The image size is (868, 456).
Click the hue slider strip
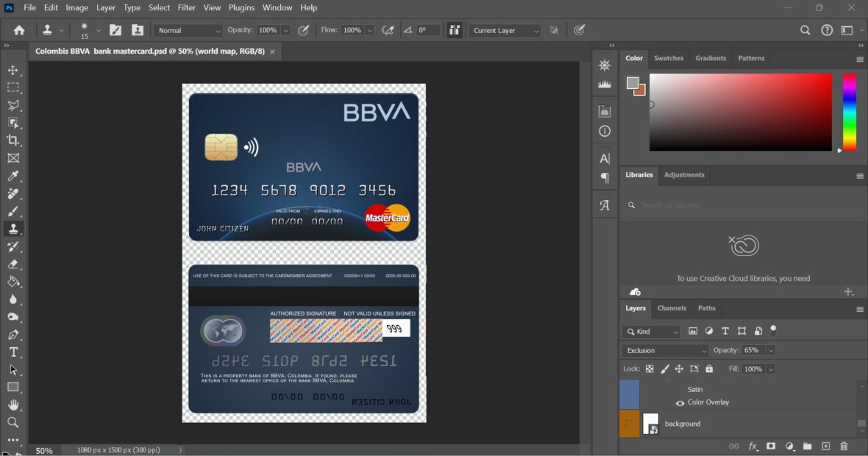(x=850, y=112)
